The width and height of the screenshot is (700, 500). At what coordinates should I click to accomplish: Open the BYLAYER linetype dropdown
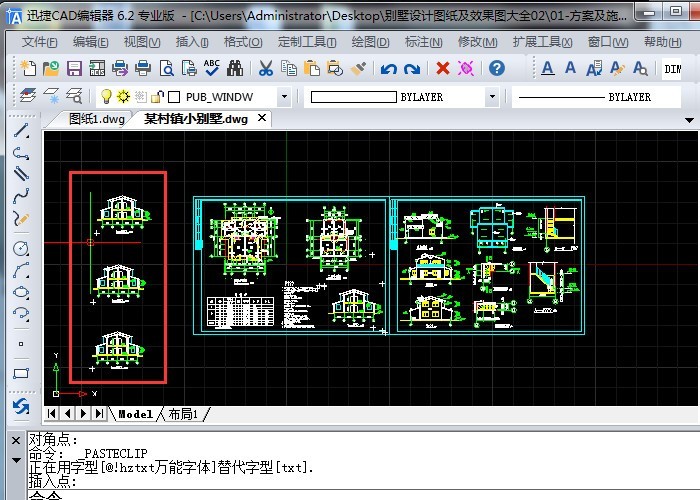pyautogui.click(x=600, y=97)
